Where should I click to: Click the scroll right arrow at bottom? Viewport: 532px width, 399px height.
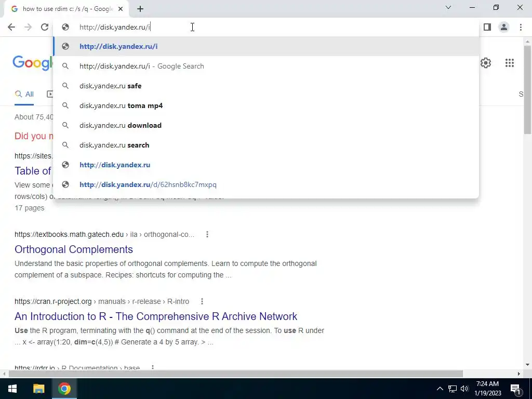pos(519,374)
